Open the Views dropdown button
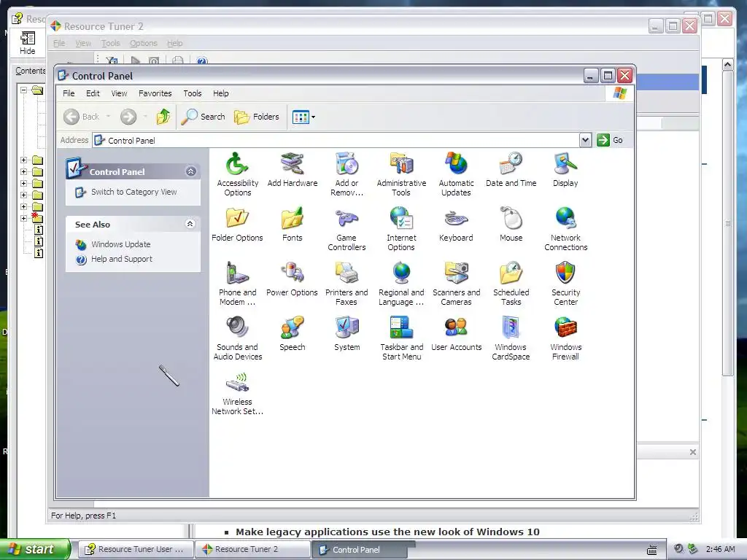Screen dimensions: 747x560 pyautogui.click(x=303, y=117)
